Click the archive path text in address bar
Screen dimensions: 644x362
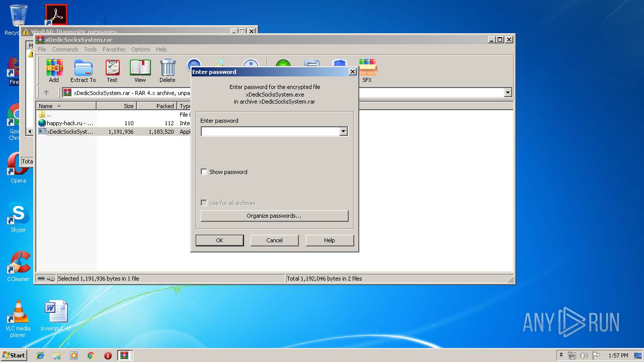coord(131,93)
